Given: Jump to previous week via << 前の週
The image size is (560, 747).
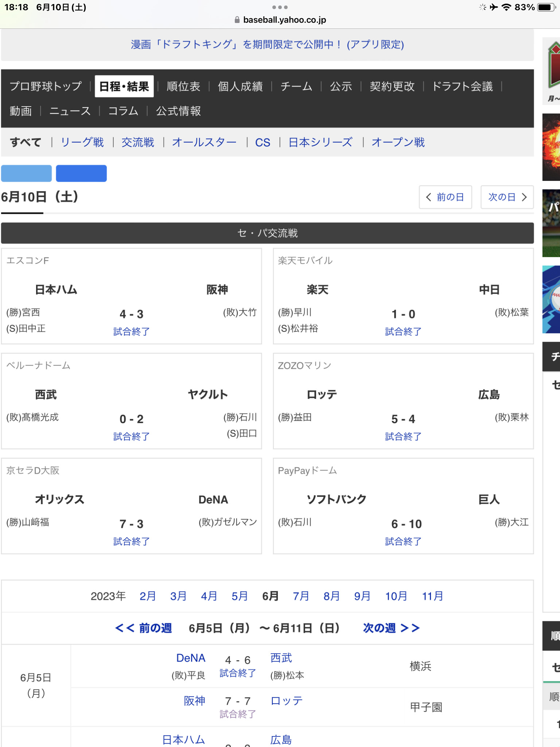Looking at the screenshot, I should pyautogui.click(x=143, y=628).
